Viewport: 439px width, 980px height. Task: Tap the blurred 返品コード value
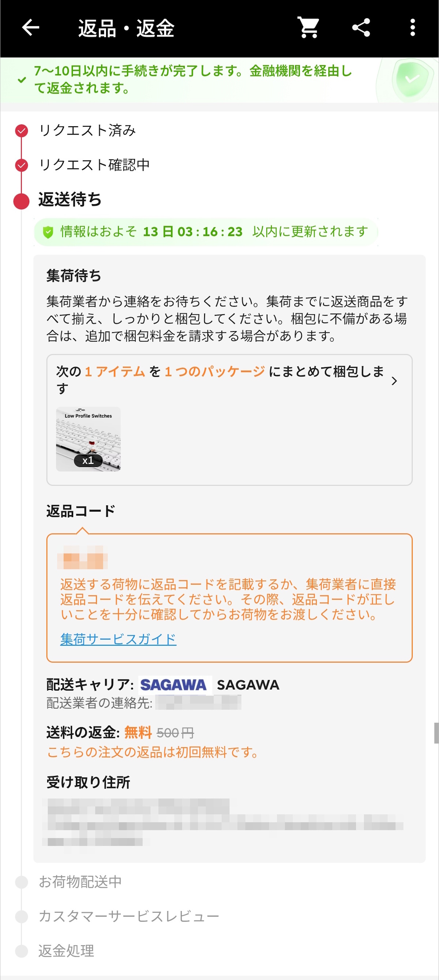[x=82, y=557]
